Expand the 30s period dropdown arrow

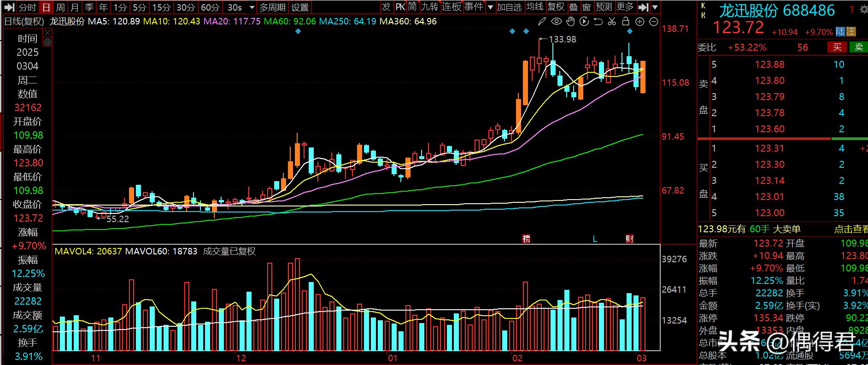(x=252, y=7)
